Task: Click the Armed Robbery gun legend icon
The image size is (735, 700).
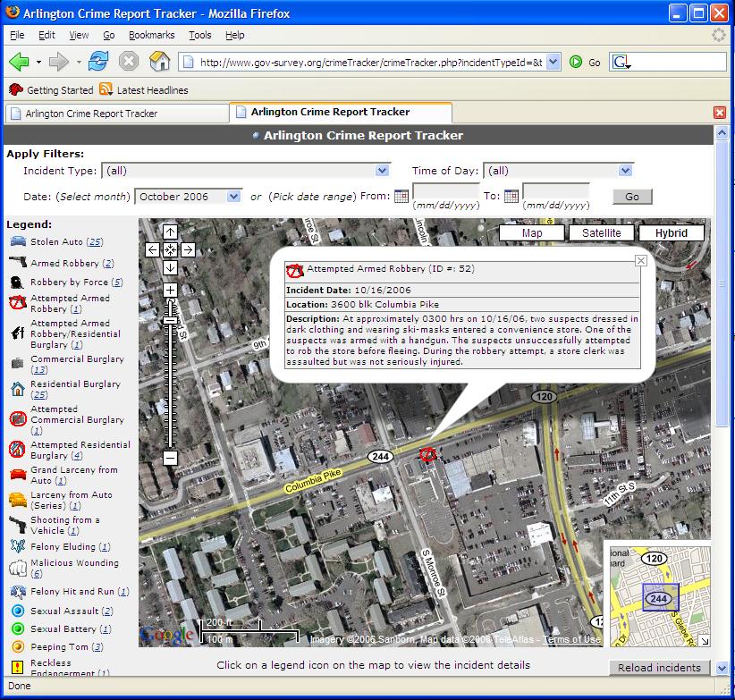Action: pyautogui.click(x=18, y=261)
